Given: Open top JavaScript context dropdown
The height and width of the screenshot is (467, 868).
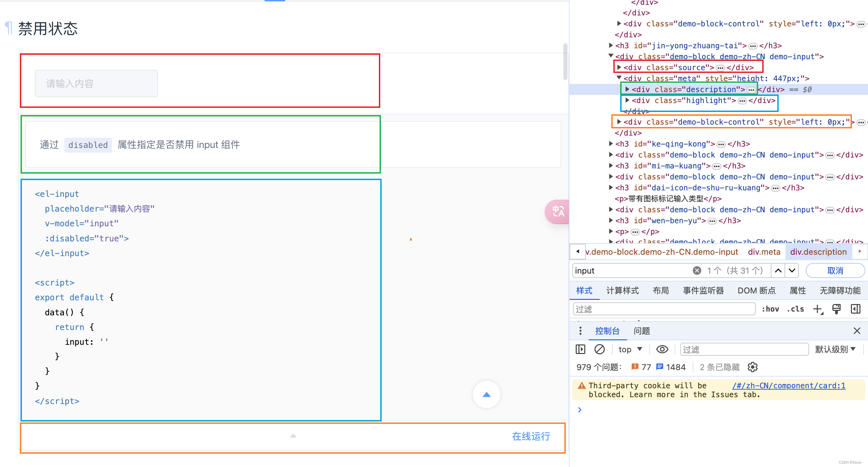Looking at the screenshot, I should point(630,349).
